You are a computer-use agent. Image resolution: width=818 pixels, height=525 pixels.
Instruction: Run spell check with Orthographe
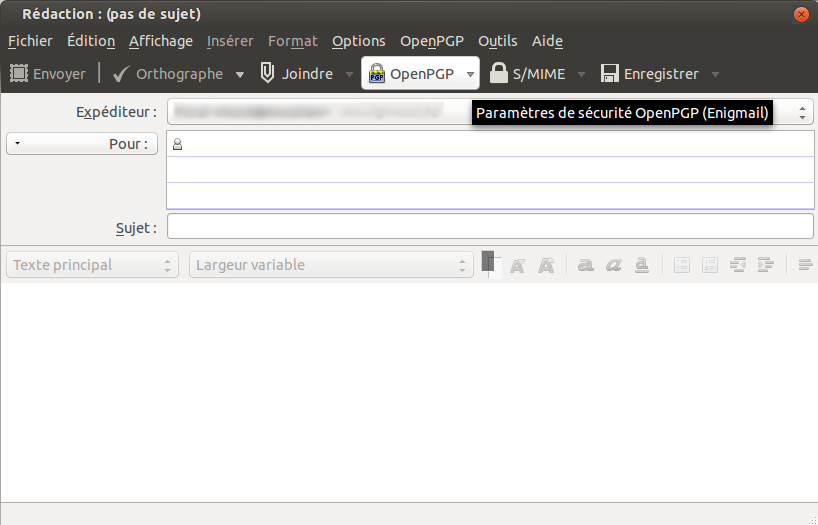point(167,73)
